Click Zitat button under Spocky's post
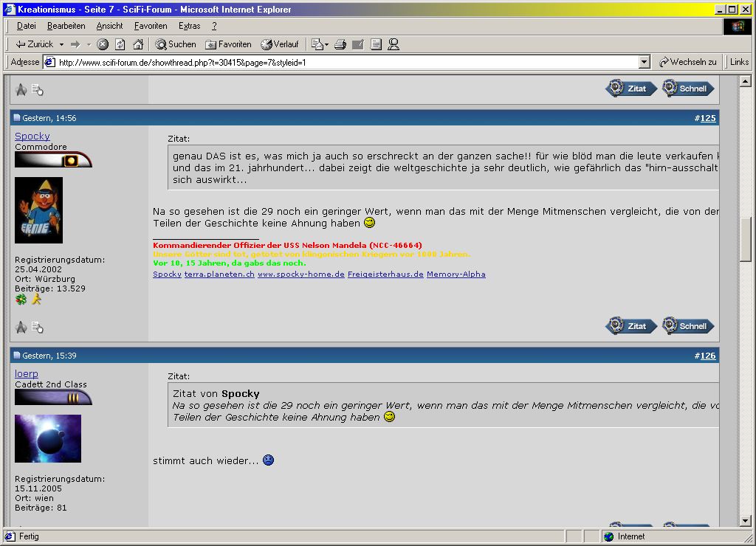Screen dimensions: 756x546 631,325
